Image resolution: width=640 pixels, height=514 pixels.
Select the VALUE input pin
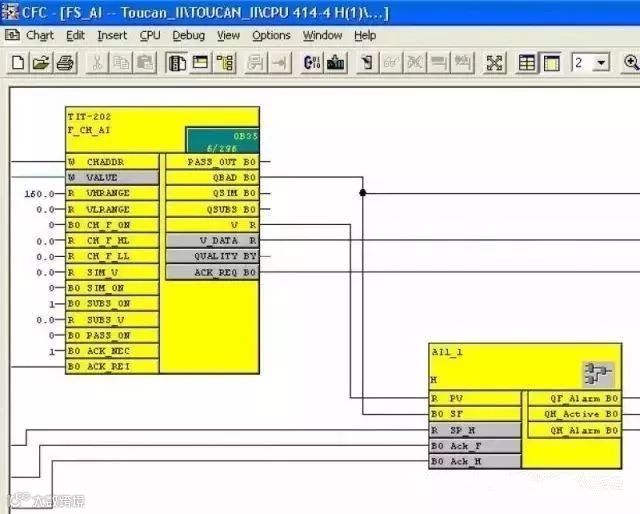click(x=112, y=178)
